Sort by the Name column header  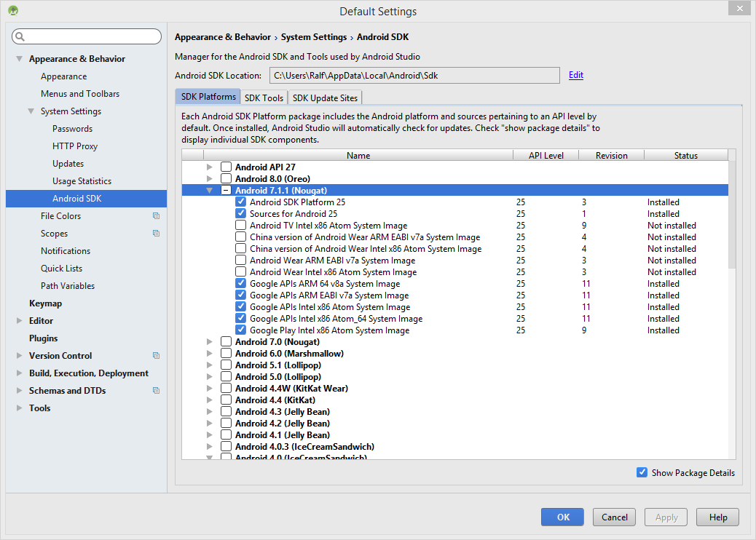pos(358,155)
